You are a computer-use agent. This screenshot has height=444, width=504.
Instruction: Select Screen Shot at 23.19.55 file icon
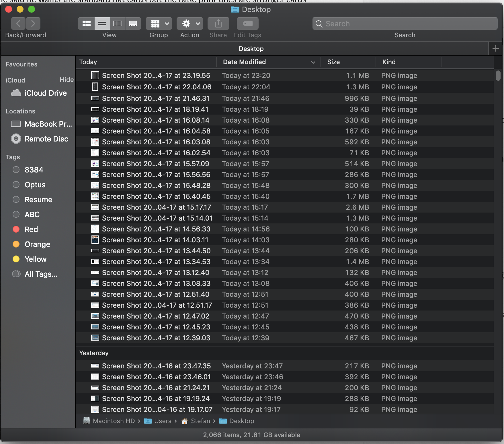(x=95, y=75)
